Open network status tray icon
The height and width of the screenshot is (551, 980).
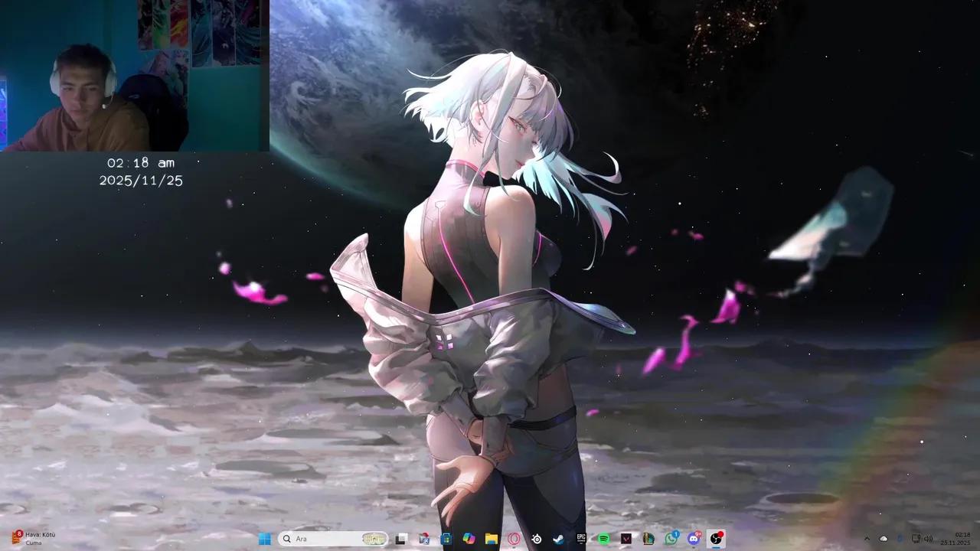point(916,539)
